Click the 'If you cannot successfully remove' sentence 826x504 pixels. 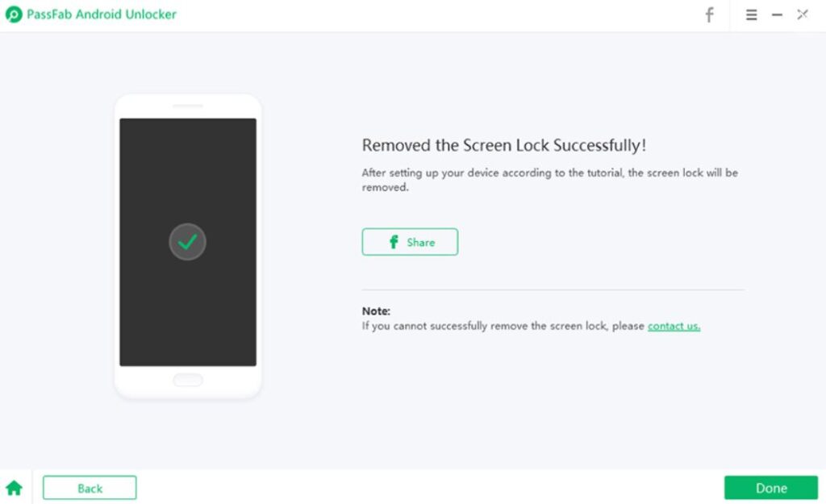click(503, 326)
